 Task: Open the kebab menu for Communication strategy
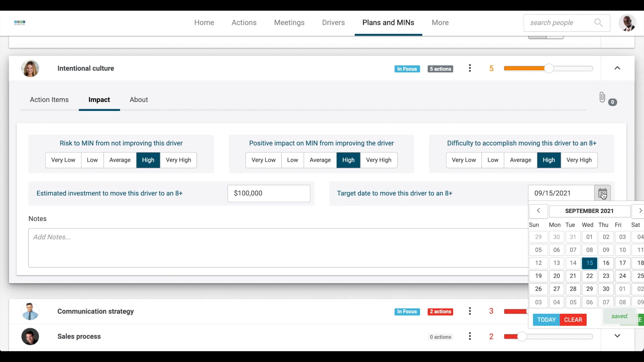[x=470, y=311]
